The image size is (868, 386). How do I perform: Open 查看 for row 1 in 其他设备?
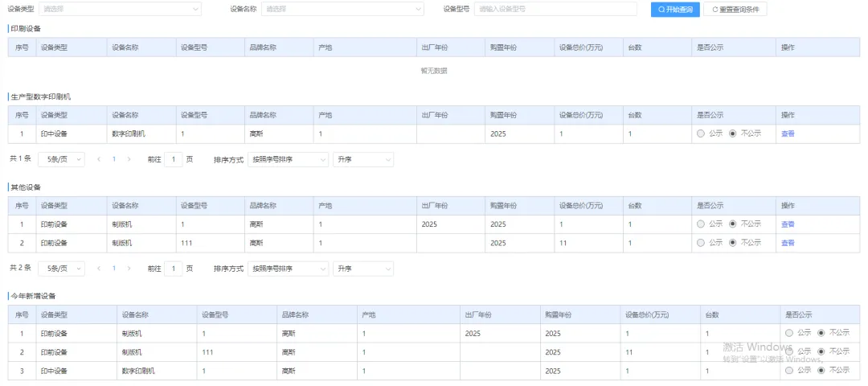tap(788, 224)
